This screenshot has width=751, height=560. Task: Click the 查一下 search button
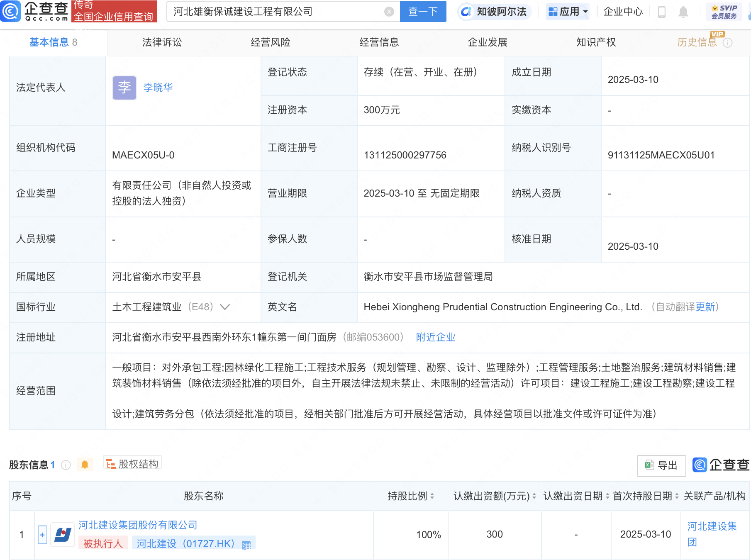(423, 12)
